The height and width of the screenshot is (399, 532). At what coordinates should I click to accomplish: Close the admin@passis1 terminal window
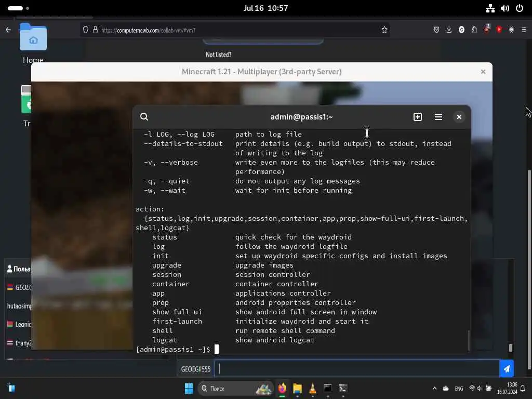459,117
